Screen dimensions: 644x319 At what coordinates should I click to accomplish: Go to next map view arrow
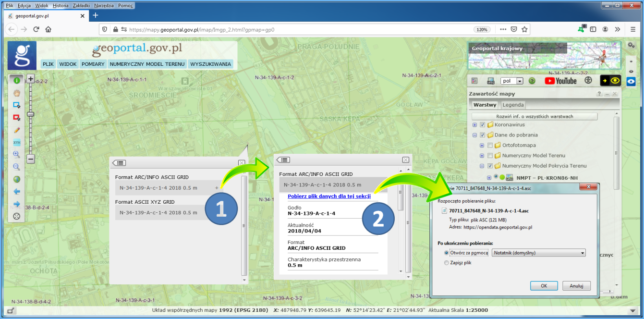(16, 204)
